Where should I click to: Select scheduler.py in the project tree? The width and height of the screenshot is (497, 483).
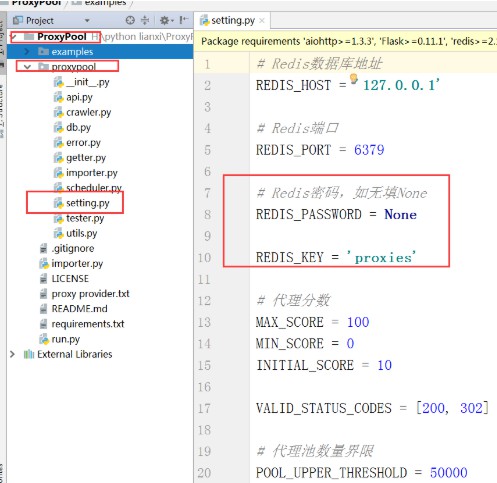94,188
